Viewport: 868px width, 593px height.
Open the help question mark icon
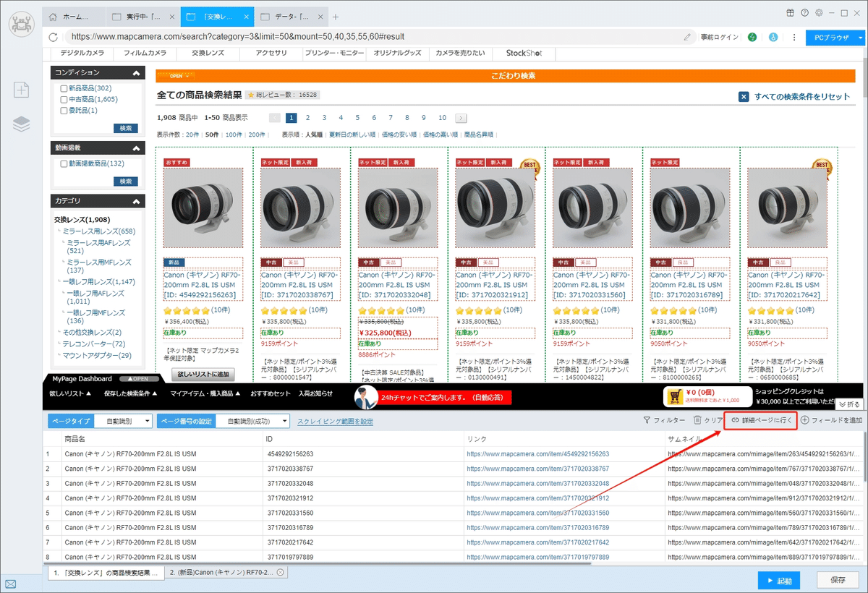point(804,12)
